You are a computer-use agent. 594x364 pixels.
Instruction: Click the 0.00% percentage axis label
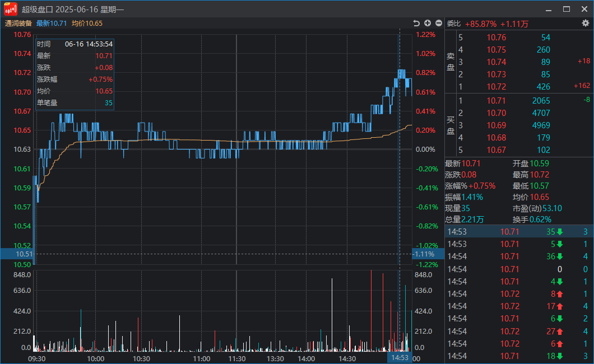coord(425,150)
